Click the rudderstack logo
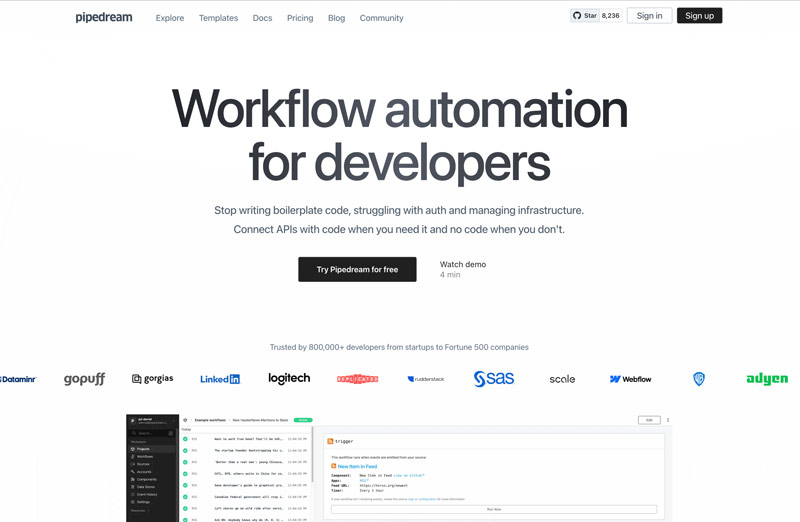Screen dimensions: 800x522 pyautogui.click(x=426, y=379)
